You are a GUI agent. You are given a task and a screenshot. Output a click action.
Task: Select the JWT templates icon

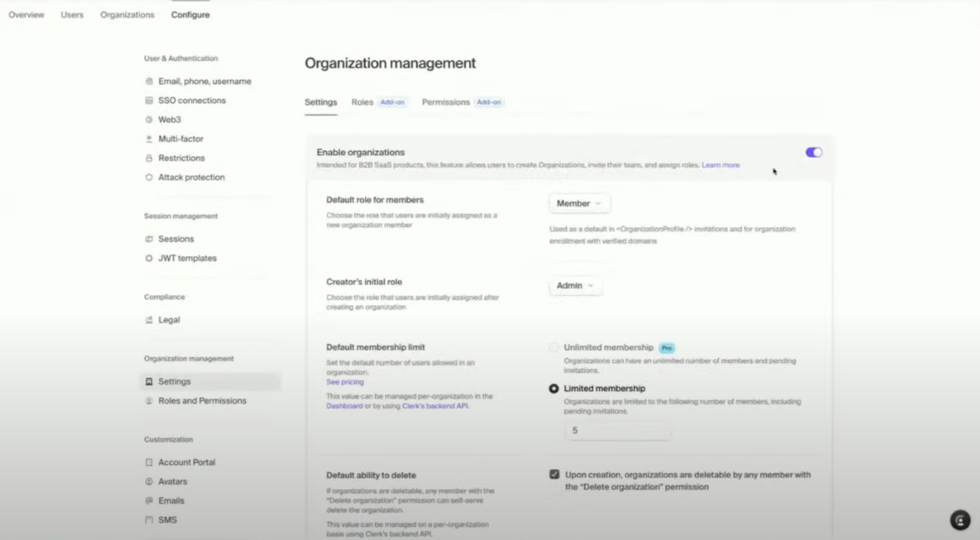pos(149,258)
